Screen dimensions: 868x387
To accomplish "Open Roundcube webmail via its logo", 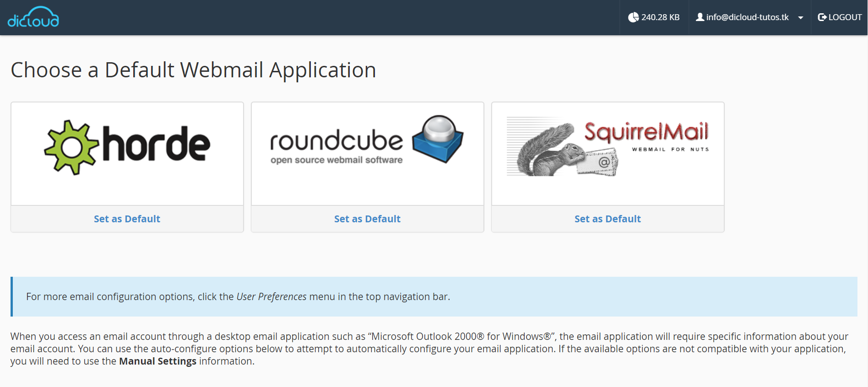I will tap(367, 140).
